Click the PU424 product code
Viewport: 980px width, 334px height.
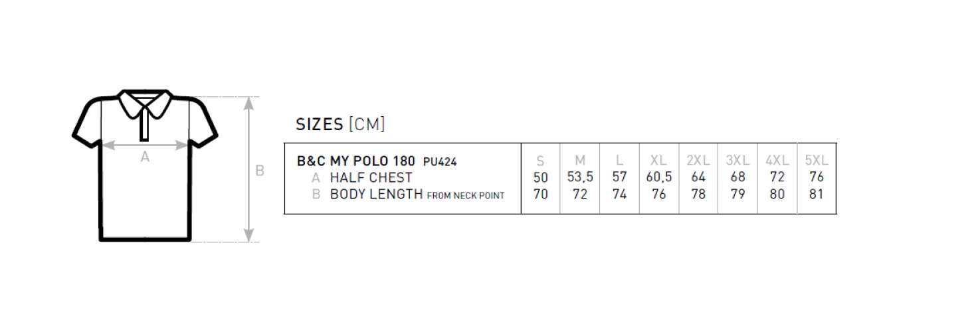(440, 161)
